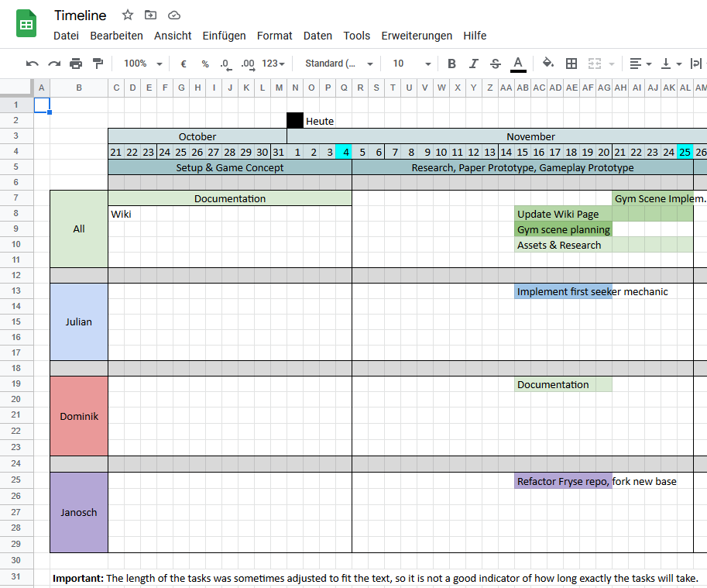Viewport: 707px width, 588px height.
Task: Format as currency with euro icon
Action: pos(184,64)
